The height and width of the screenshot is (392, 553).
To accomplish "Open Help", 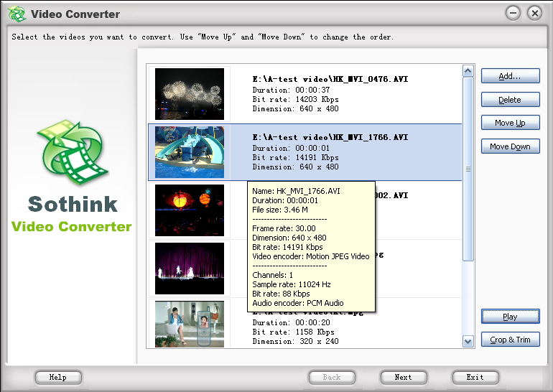I will (58, 378).
